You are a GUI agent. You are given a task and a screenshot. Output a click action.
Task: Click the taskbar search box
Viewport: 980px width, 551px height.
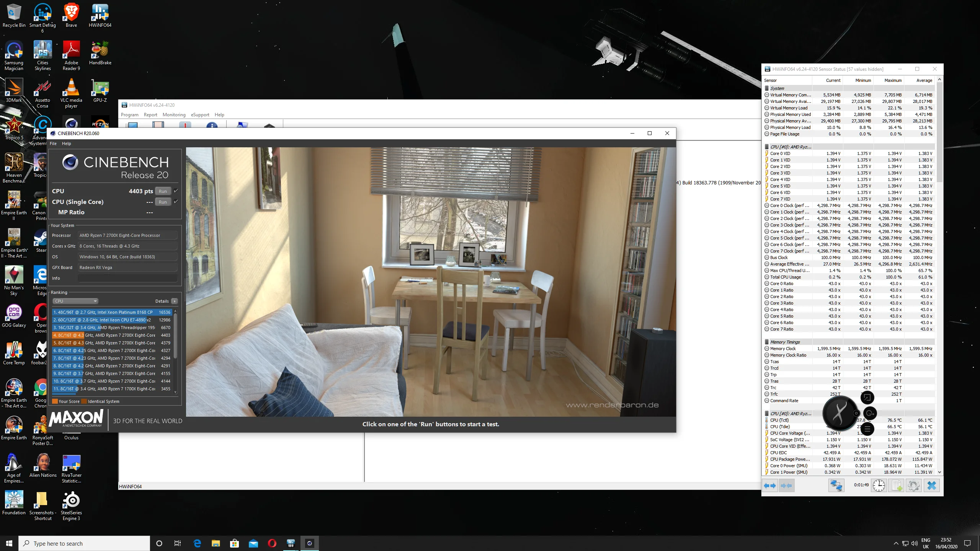[x=84, y=543]
